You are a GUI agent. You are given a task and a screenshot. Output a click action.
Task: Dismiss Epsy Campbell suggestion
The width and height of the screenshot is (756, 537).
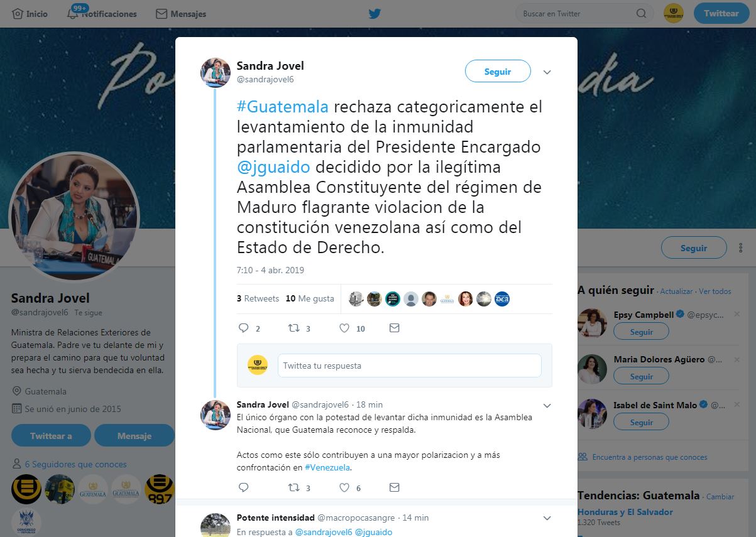(737, 315)
